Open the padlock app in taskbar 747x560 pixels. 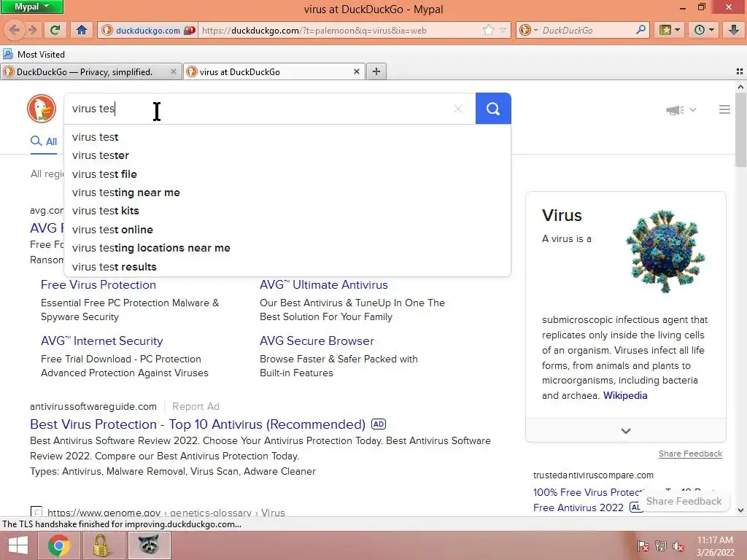[101, 545]
